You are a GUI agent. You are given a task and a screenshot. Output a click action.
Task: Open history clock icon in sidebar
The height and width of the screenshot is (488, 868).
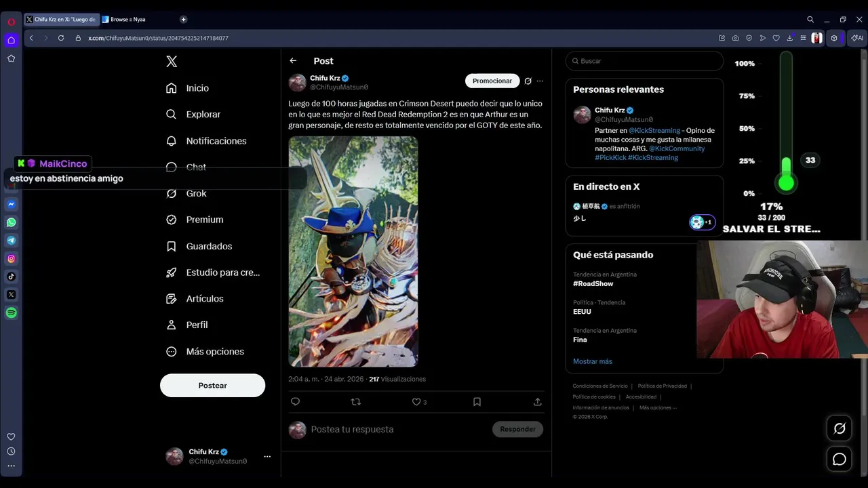pyautogui.click(x=11, y=451)
